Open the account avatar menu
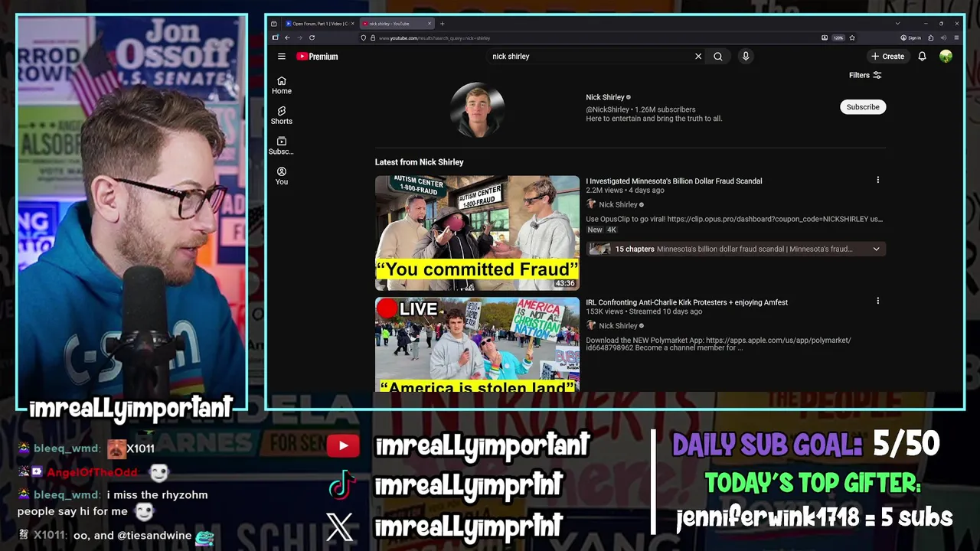The height and width of the screenshot is (551, 980). coord(946,57)
